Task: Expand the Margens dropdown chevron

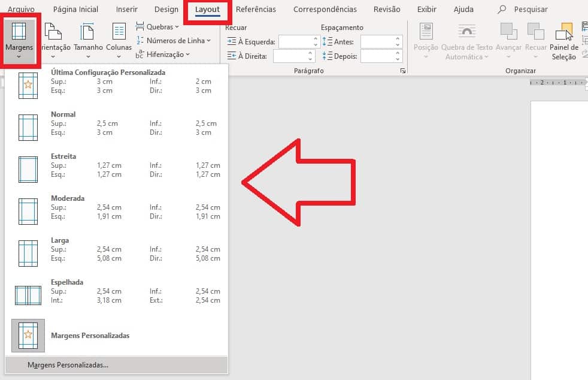Action: point(19,57)
